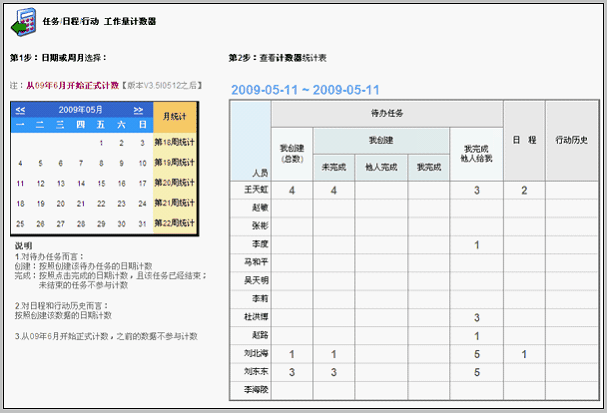Click 王天虹 schedule count value 2

523,190
